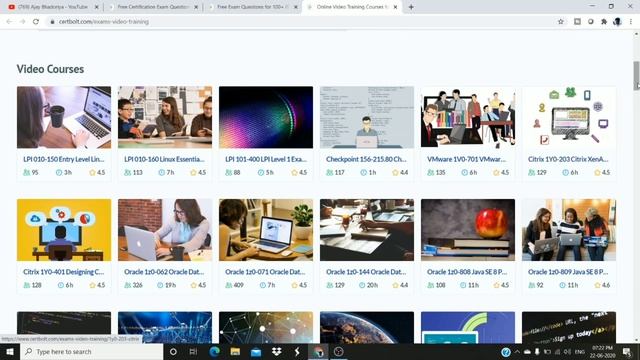Click the students icon on VMware 1V0-701 card
This screenshot has width=640, height=360.
[431, 173]
